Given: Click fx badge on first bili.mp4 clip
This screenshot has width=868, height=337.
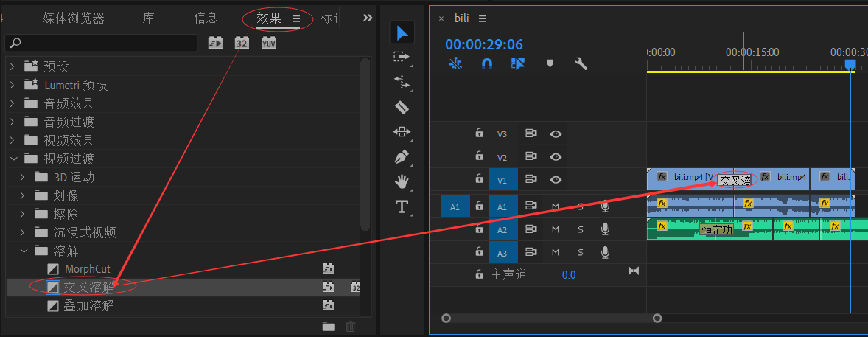Looking at the screenshot, I should point(662,177).
